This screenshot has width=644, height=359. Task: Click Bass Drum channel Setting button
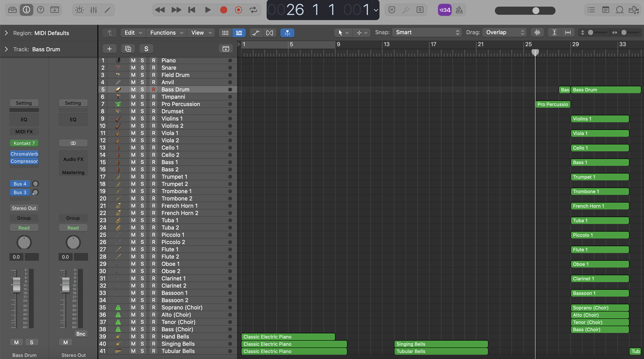(x=24, y=103)
